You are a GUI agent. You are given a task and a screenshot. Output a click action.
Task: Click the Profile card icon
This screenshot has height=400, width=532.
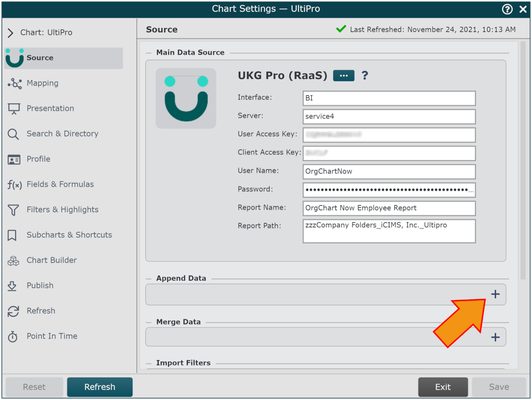coord(14,160)
